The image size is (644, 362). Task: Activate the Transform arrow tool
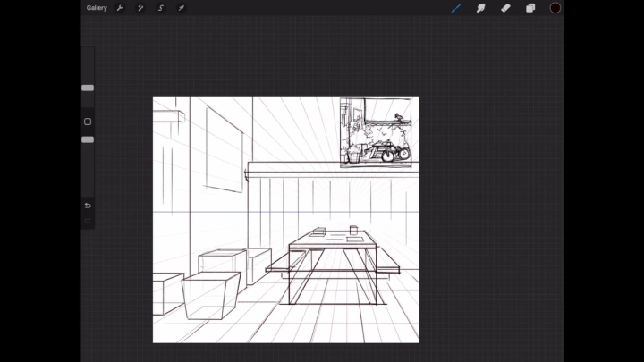[182, 8]
